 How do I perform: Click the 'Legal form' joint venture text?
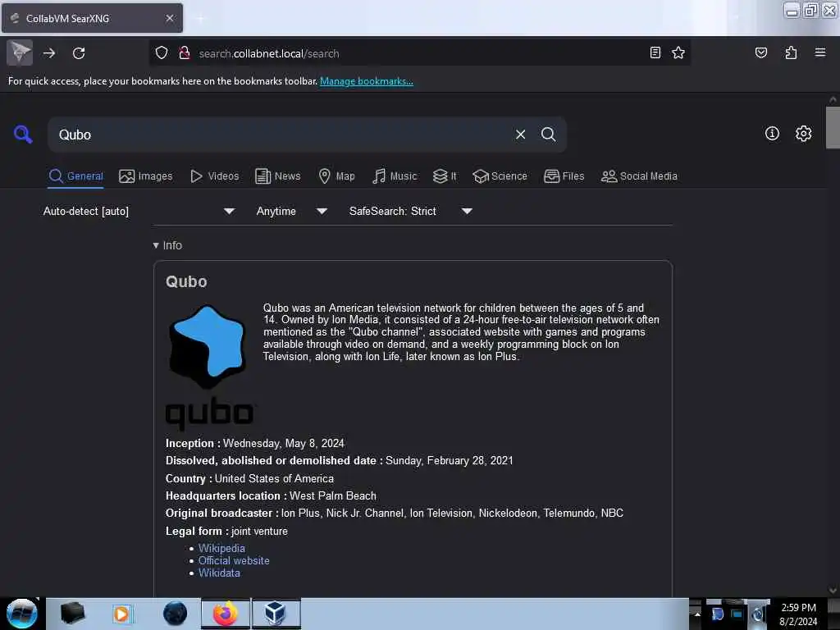click(x=259, y=532)
